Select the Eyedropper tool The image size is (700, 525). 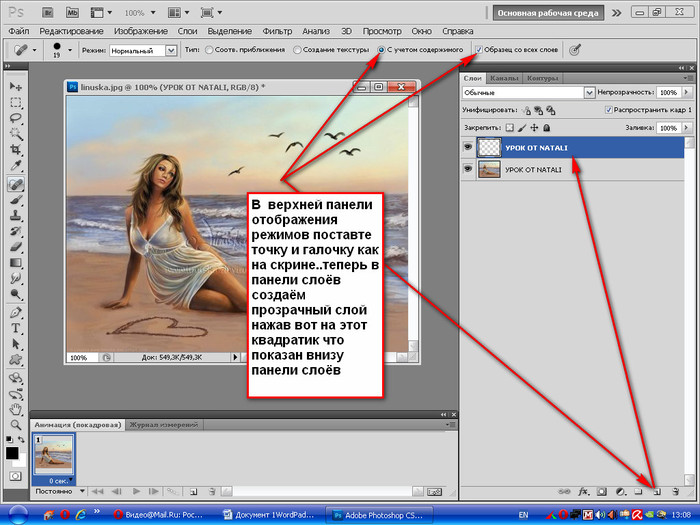pyautogui.click(x=16, y=166)
